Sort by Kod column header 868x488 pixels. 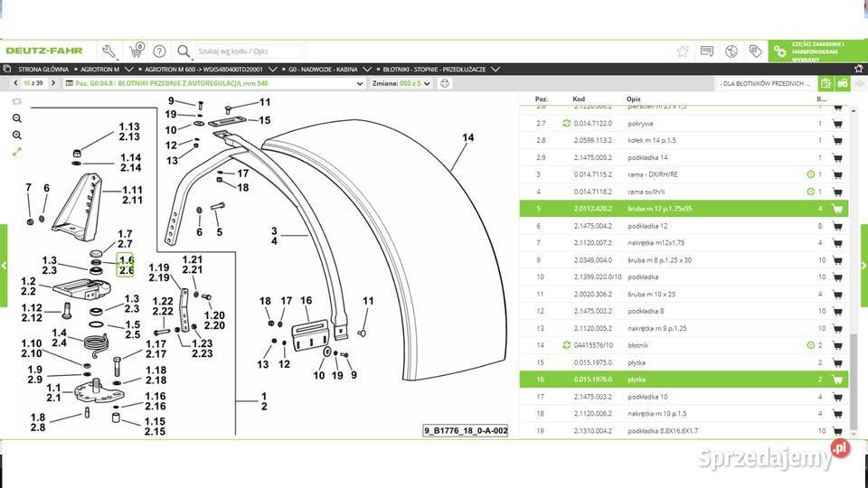coord(579,99)
